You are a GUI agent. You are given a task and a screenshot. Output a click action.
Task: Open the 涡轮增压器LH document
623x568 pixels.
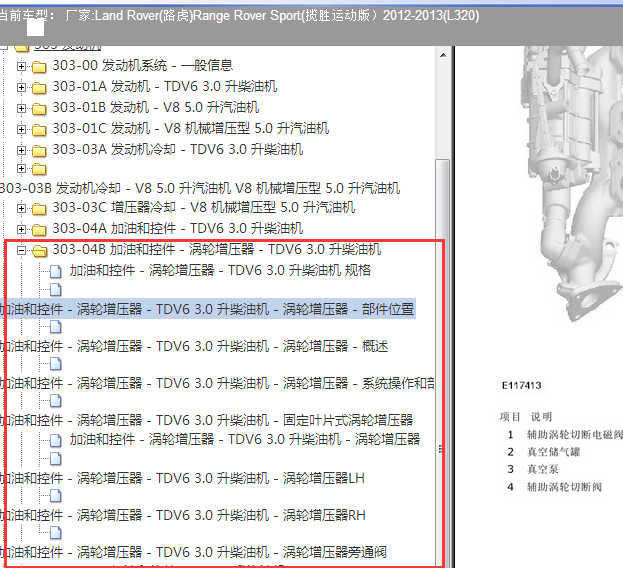182,478
